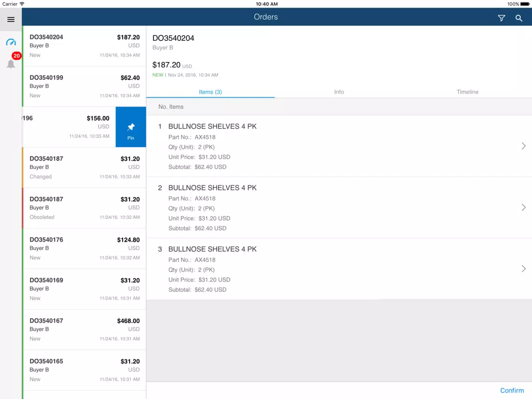Open the Obsoleted order DO3540187

coord(84,208)
